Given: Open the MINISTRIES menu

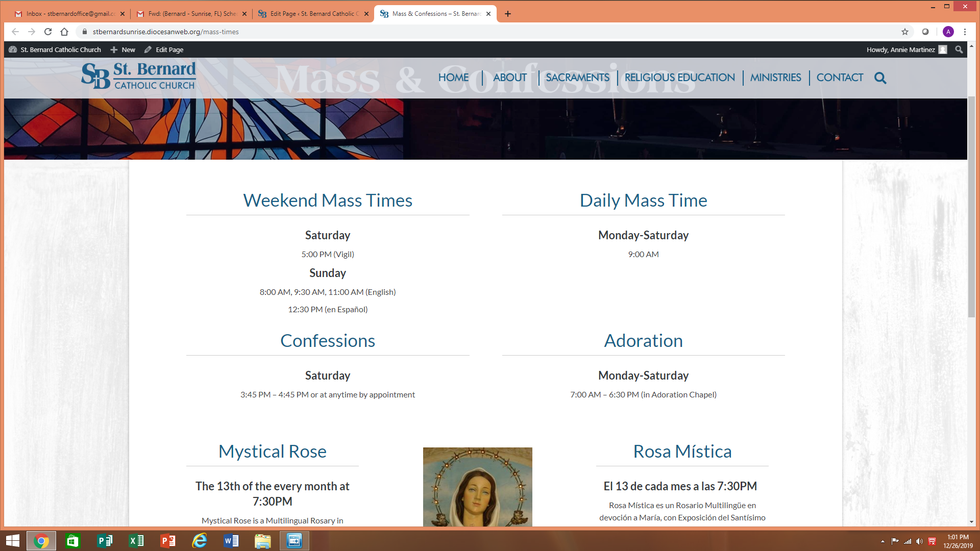Looking at the screenshot, I should point(775,78).
